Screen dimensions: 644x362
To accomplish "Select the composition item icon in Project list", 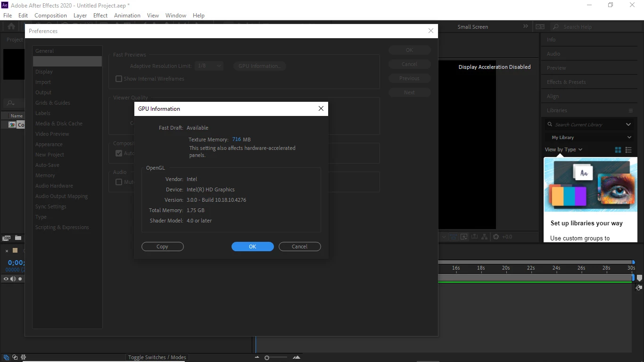I will (13, 125).
